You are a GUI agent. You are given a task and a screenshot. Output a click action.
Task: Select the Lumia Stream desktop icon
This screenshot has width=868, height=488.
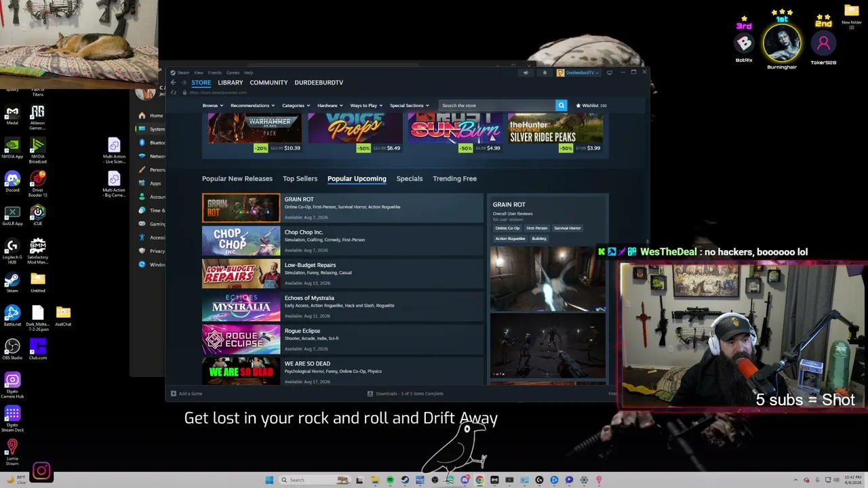tap(12, 451)
